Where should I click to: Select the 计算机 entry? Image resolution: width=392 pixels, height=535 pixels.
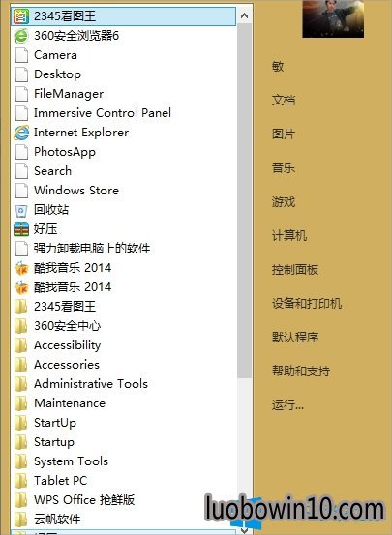tap(289, 235)
